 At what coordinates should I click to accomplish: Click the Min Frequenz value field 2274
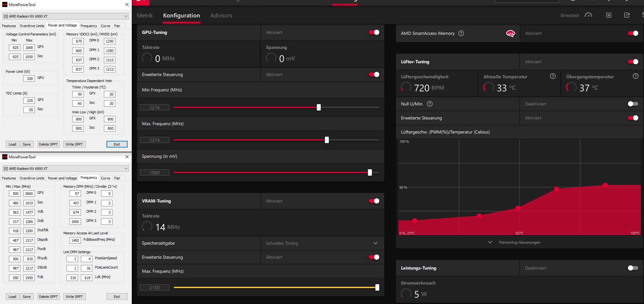click(154, 107)
